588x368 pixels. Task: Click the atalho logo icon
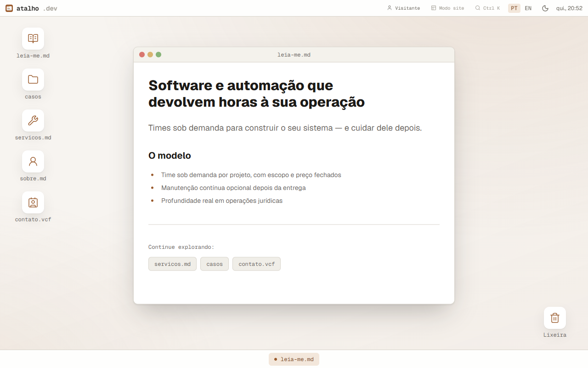[9, 8]
